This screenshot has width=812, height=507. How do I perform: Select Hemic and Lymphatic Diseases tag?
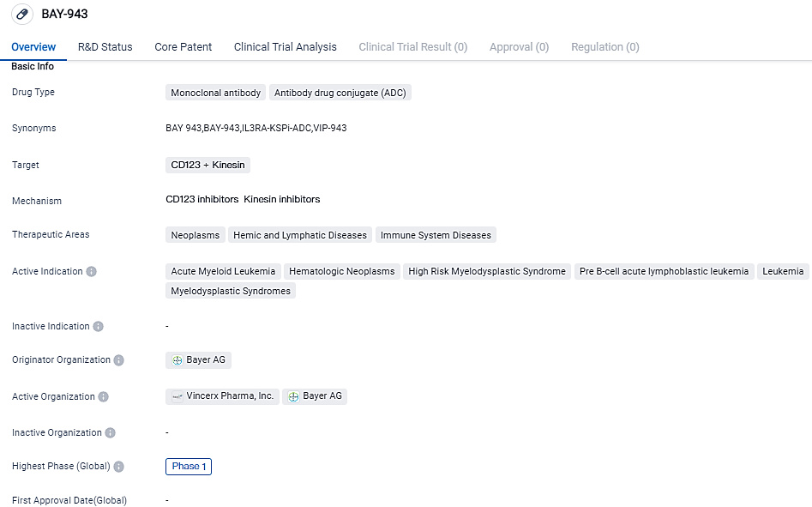(x=300, y=235)
